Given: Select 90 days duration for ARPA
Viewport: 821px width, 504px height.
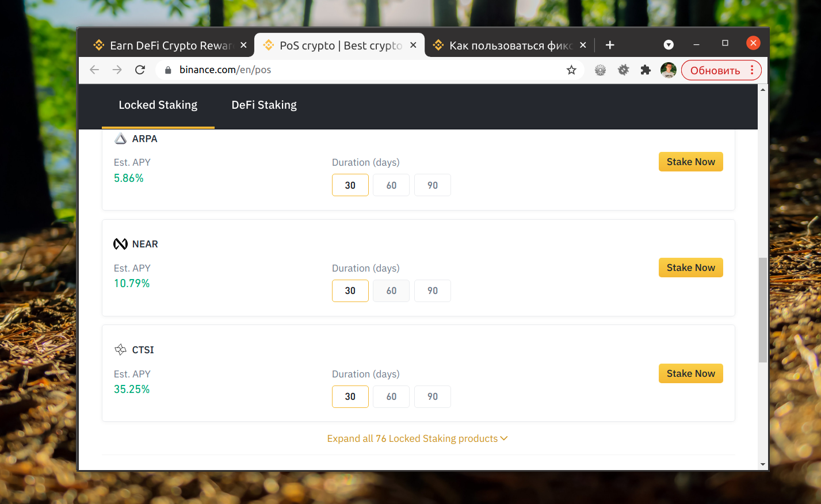Looking at the screenshot, I should (433, 185).
